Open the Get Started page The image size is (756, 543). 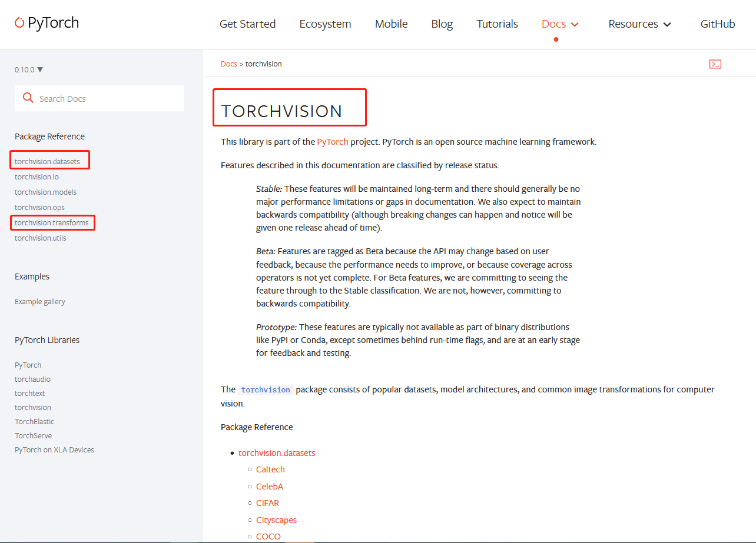(x=247, y=24)
